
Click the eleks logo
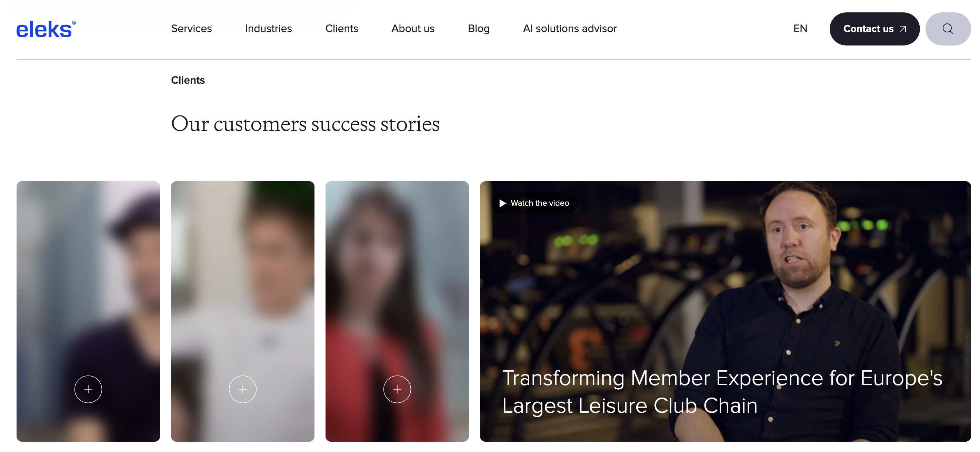click(46, 29)
